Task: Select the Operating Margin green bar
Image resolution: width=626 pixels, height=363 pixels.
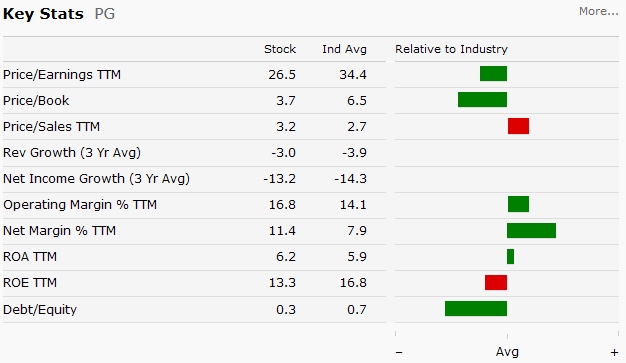Action: [x=518, y=204]
